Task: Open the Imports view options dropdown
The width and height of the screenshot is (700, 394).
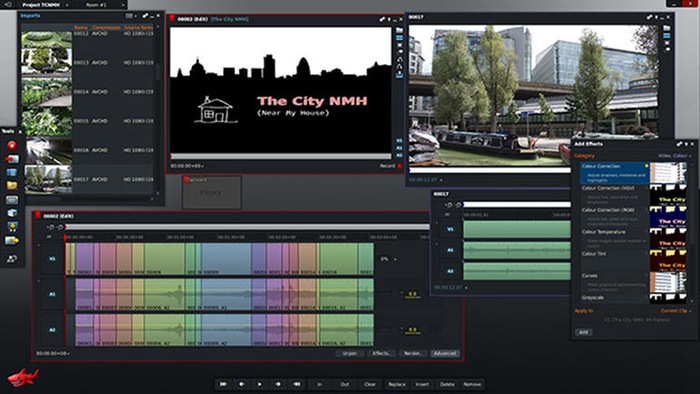Action: [130, 16]
